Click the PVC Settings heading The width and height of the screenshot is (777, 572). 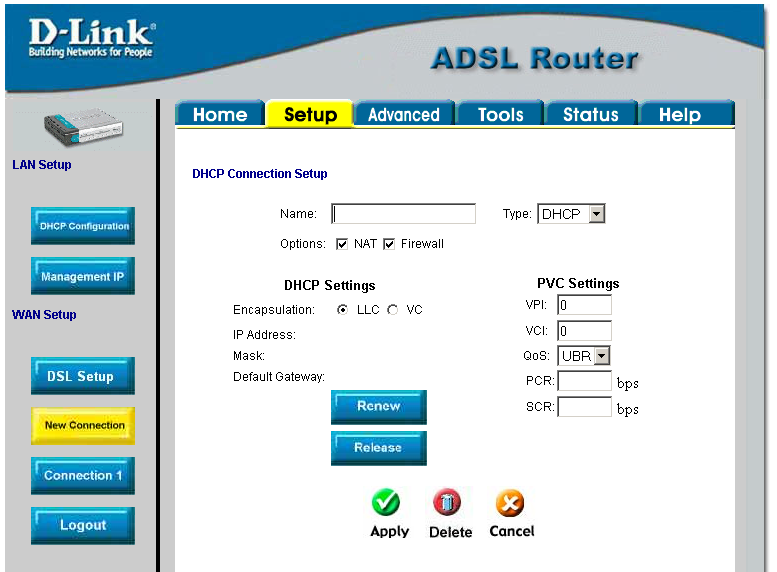click(578, 284)
